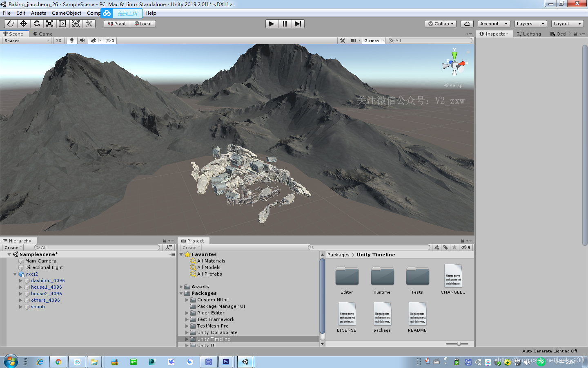Toggle Pivot/Center handle position
Image resolution: width=588 pixels, height=368 pixels.
tap(117, 24)
